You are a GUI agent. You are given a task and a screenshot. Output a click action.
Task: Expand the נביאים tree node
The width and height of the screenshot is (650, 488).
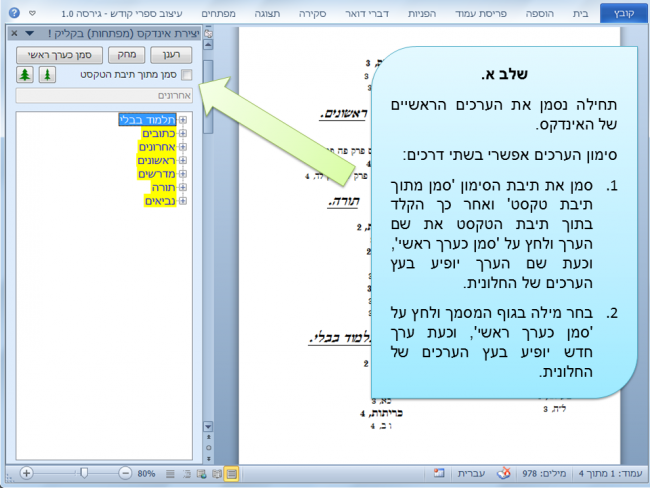pos(183,201)
